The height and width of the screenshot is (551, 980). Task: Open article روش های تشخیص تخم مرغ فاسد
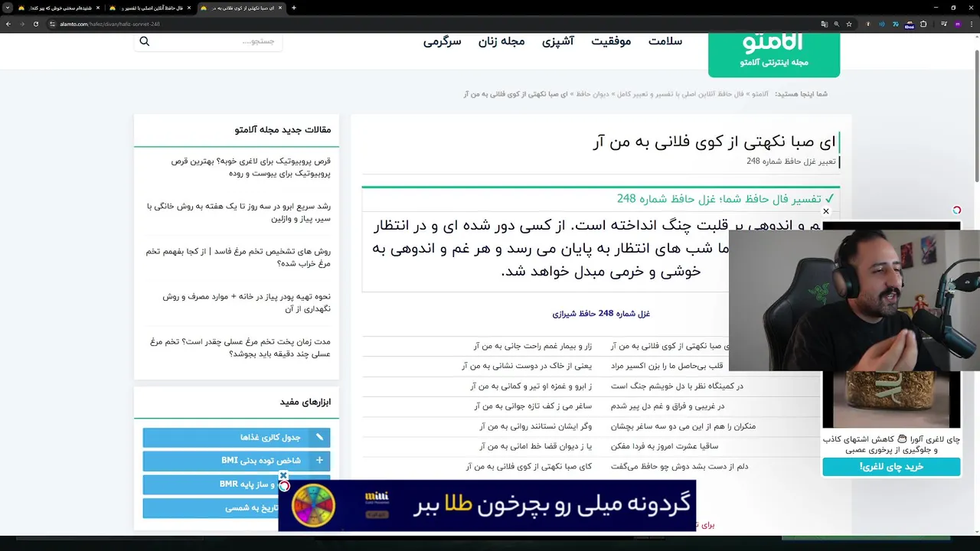coord(239,257)
